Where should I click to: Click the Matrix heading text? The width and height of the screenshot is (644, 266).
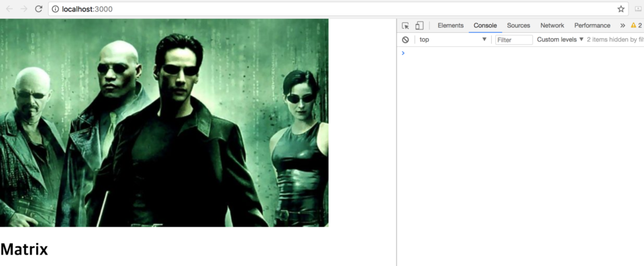coord(24,249)
